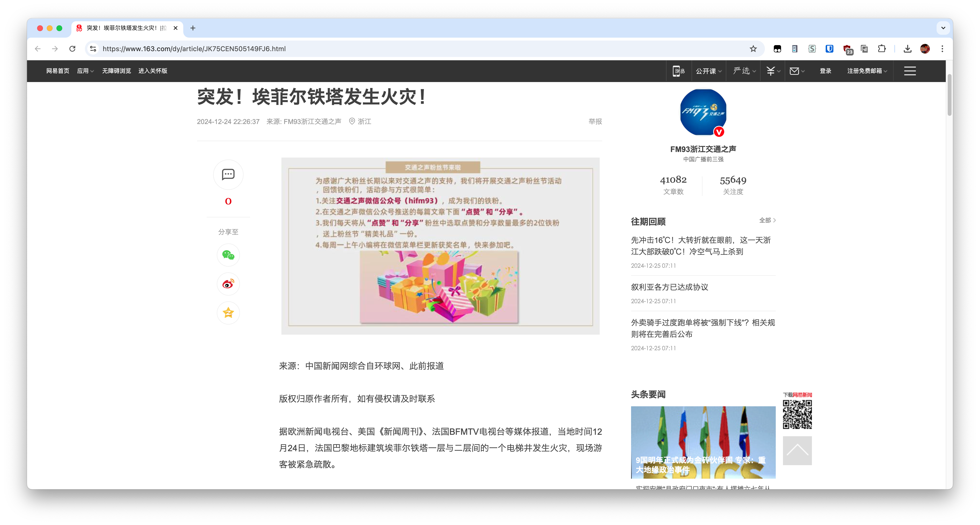Click the BRICS flags news thumbnail

click(703, 442)
